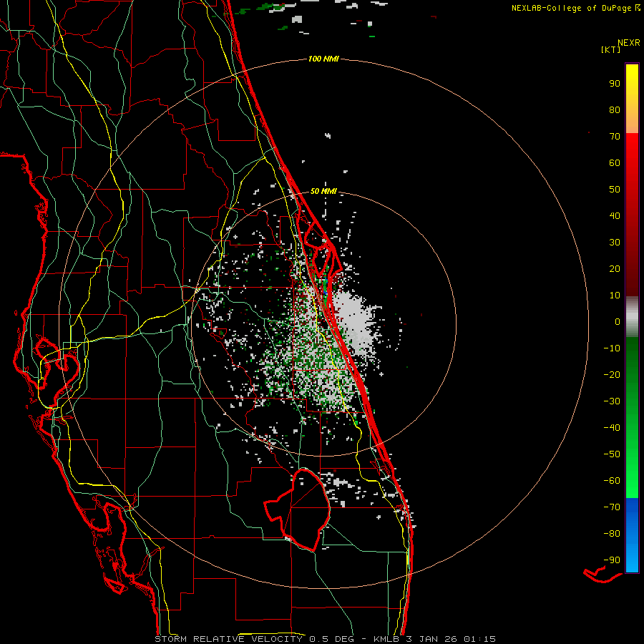Click the -80 scale value
The width and height of the screenshot is (644, 644).
tap(612, 534)
